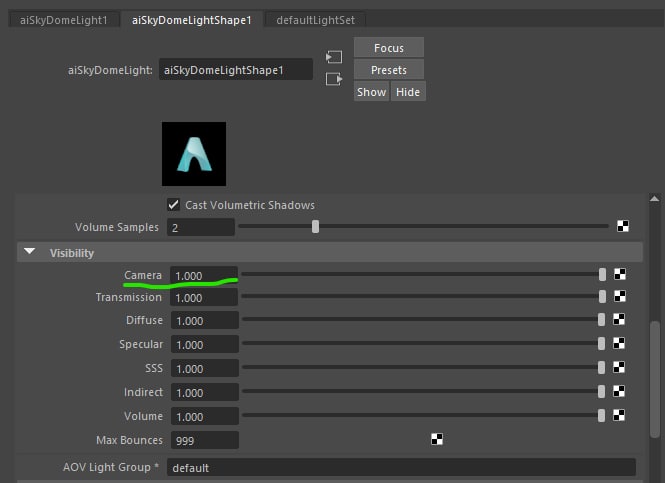
Task: Click the Volume visibility slider handle
Action: (601, 415)
